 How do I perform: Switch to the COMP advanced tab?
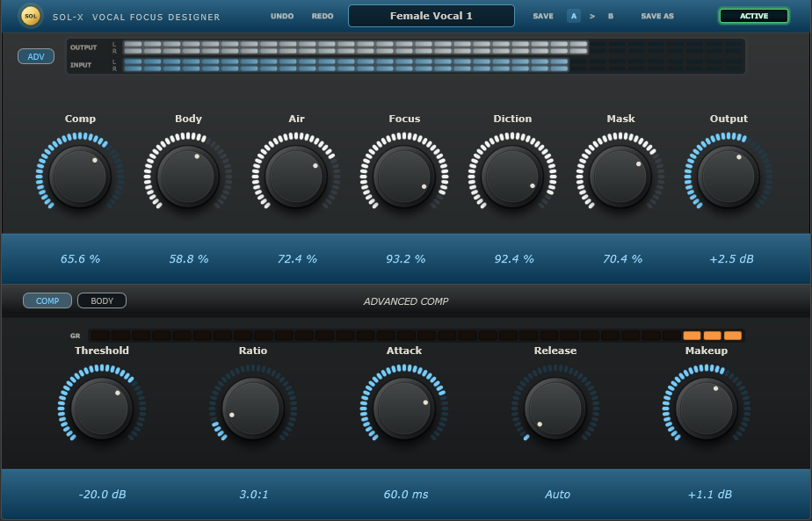(47, 300)
